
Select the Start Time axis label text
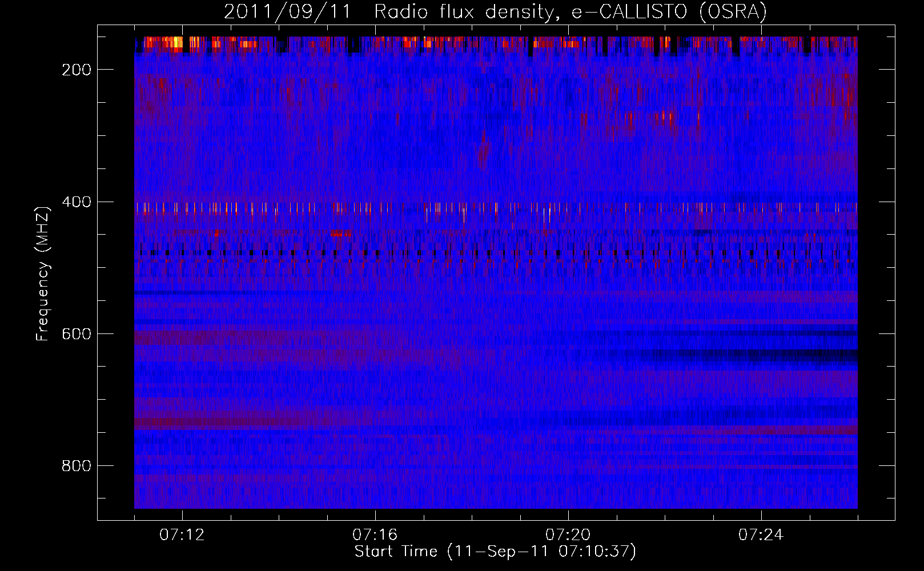(495, 552)
